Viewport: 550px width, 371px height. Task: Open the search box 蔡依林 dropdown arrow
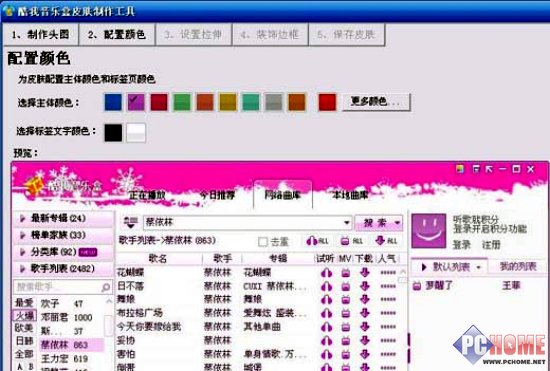[x=347, y=223]
